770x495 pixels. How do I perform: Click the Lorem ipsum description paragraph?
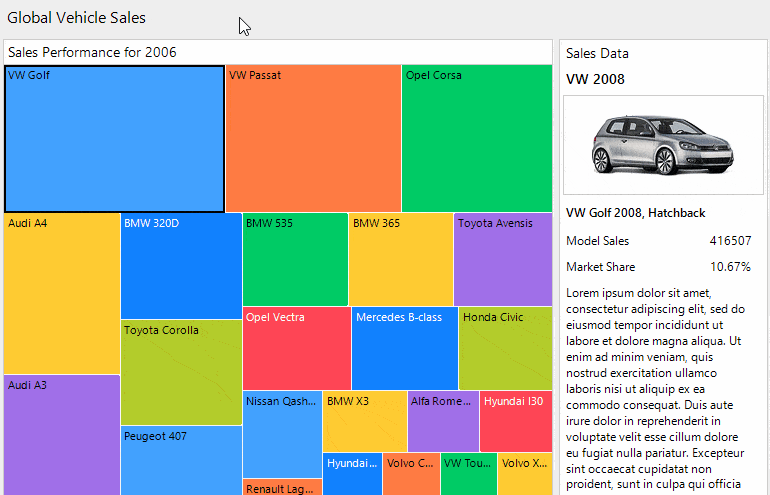coord(656,389)
